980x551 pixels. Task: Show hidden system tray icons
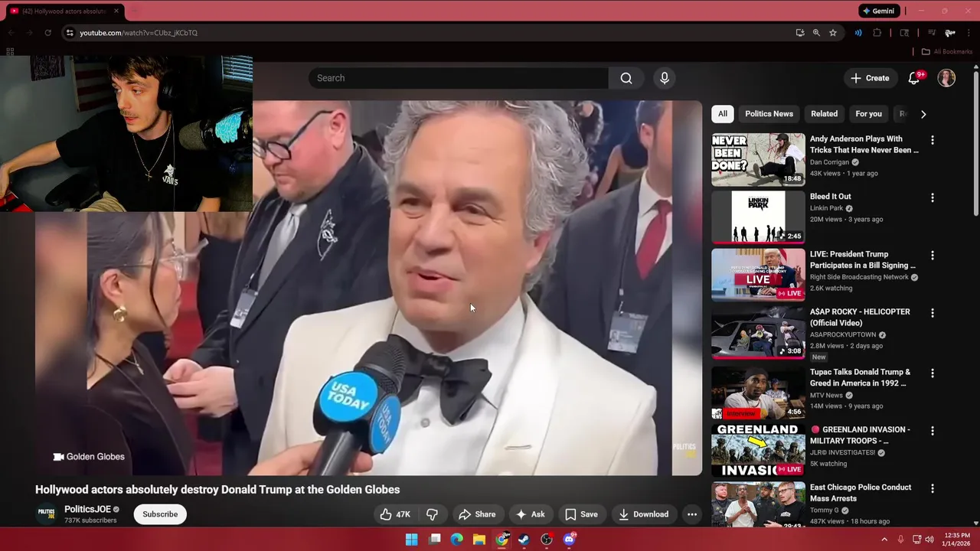(884, 540)
